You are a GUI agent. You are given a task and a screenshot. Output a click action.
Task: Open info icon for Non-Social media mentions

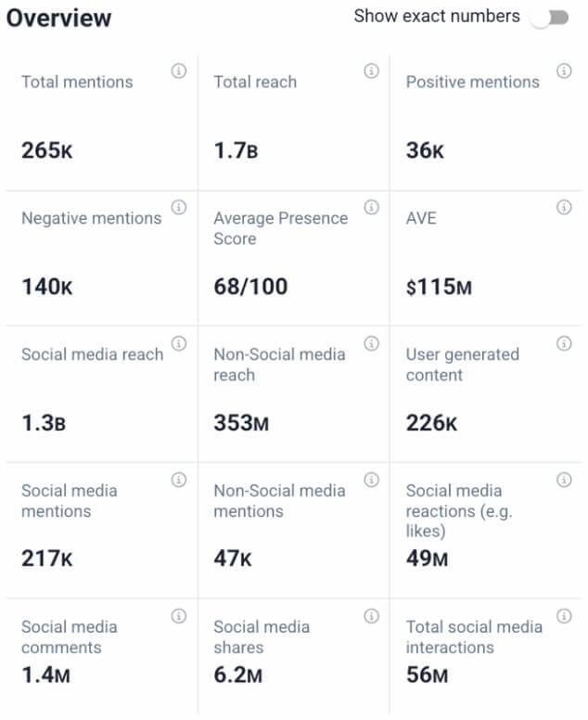point(371,480)
